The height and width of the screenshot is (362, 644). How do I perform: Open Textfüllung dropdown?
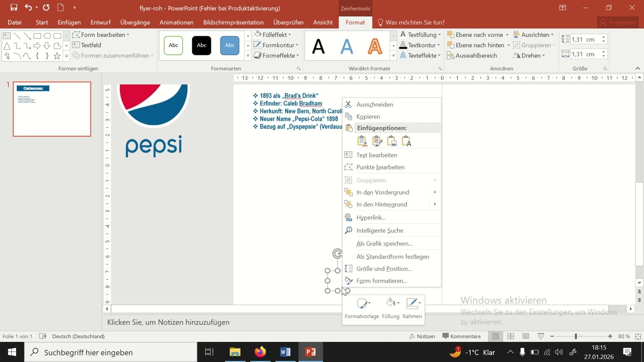point(420,35)
